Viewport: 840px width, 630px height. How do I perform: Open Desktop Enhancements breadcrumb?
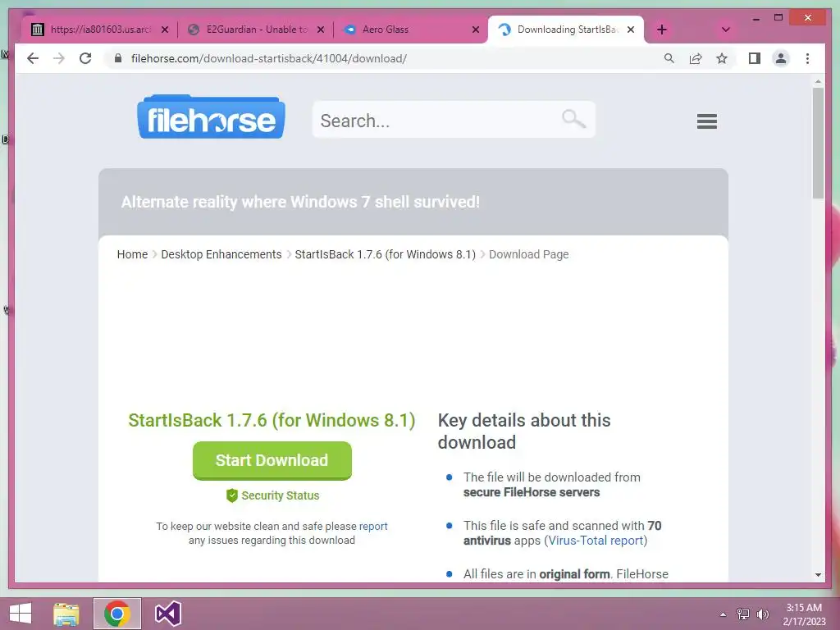[221, 254]
